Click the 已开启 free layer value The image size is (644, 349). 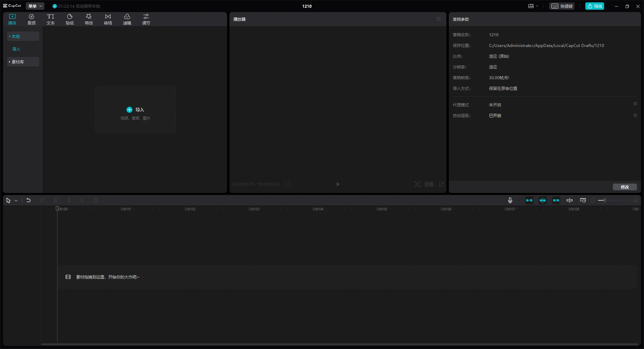495,116
